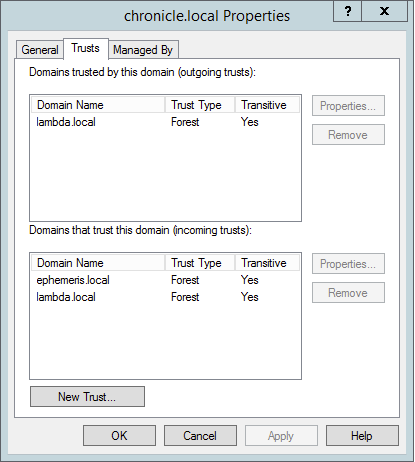The image size is (415, 462).
Task: Confirm with the OK button
Action: pyautogui.click(x=119, y=436)
